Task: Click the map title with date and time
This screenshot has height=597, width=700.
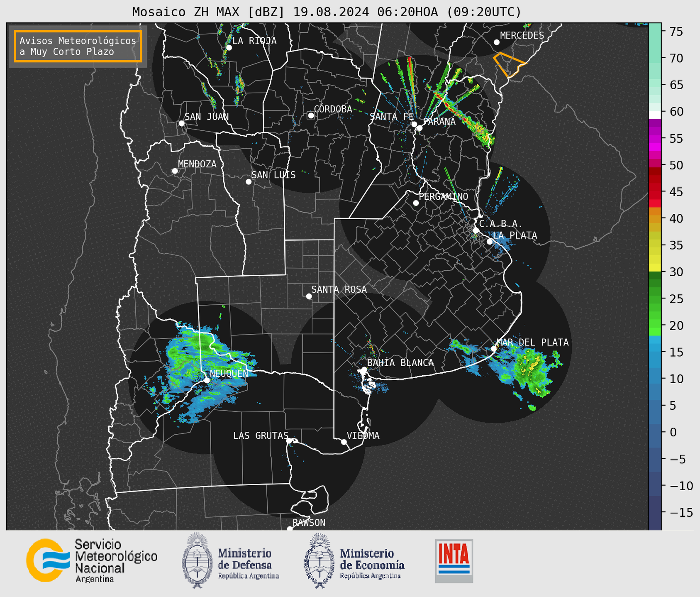Action: coord(327,12)
